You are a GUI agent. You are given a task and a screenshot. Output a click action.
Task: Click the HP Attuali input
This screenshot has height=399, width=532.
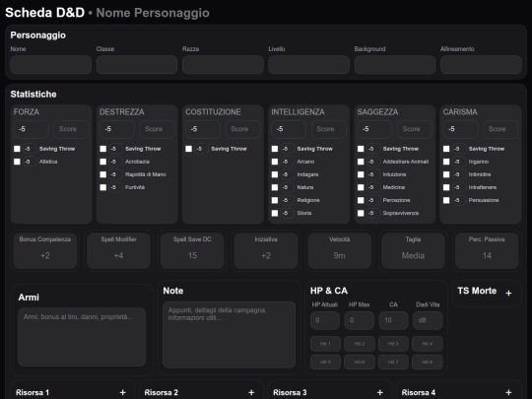point(325,320)
